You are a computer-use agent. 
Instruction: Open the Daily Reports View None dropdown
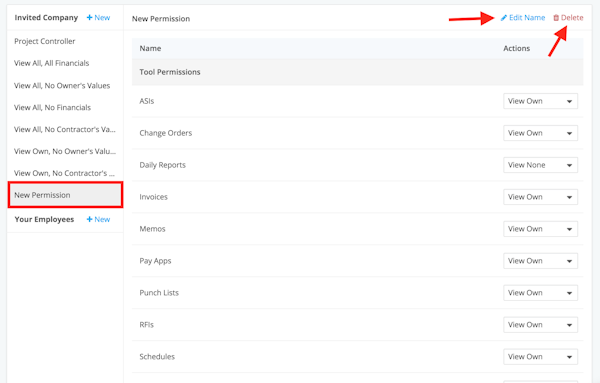click(x=540, y=165)
